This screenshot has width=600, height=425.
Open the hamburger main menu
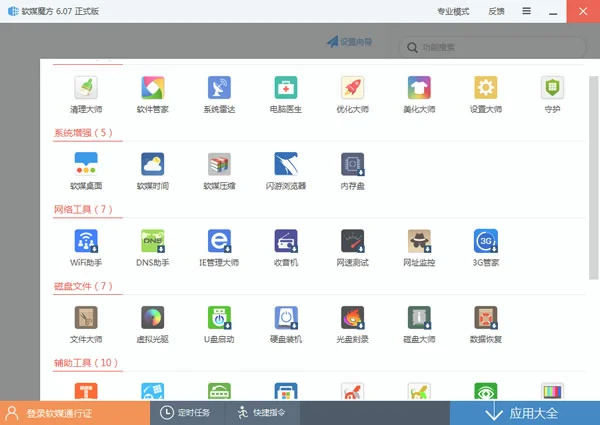pyautogui.click(x=527, y=11)
